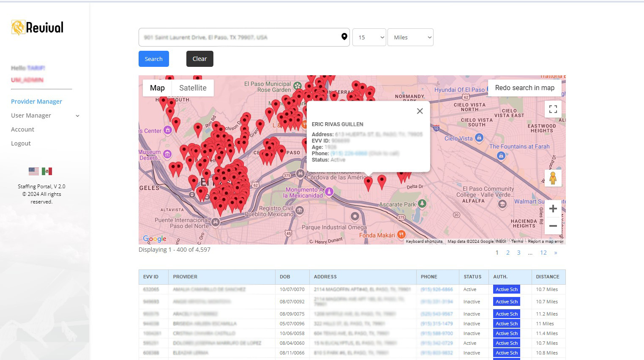Zoom out using the minus icon
644x360 pixels.
click(x=553, y=225)
